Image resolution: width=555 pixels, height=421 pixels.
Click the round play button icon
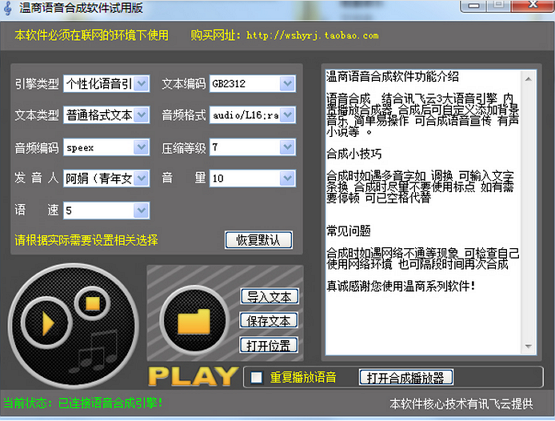46,323
